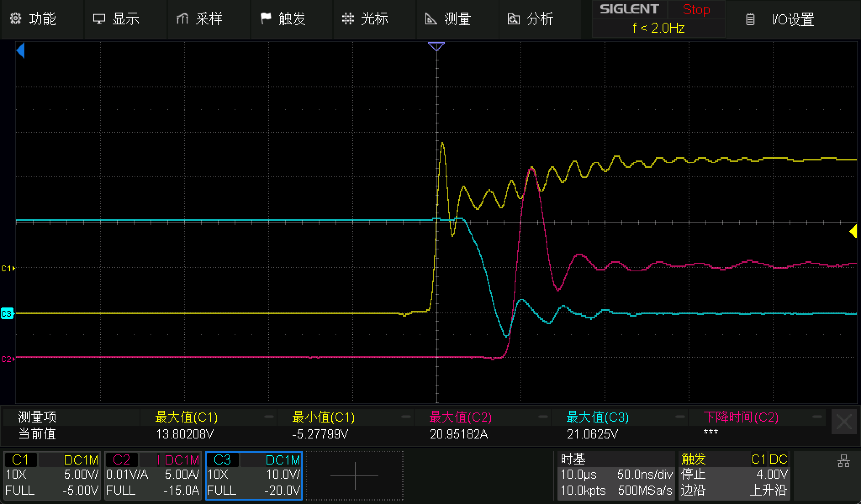The image size is (861, 504).
Task: Click the network status icon at bottom right
Action: [x=843, y=461]
